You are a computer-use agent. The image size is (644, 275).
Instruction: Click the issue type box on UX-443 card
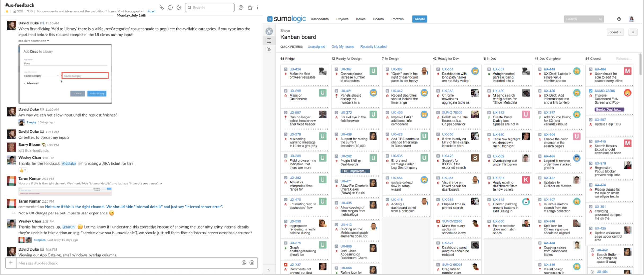point(540,69)
